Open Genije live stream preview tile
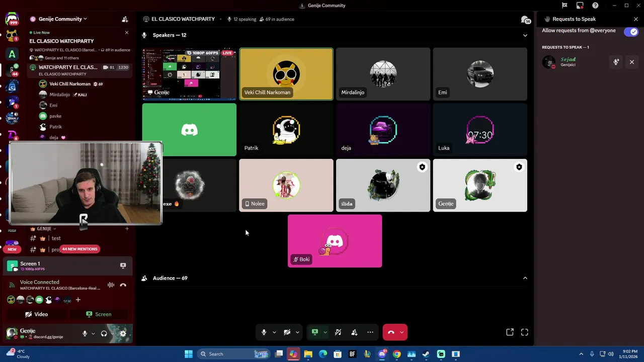This screenshot has height=362, width=644. (x=189, y=74)
